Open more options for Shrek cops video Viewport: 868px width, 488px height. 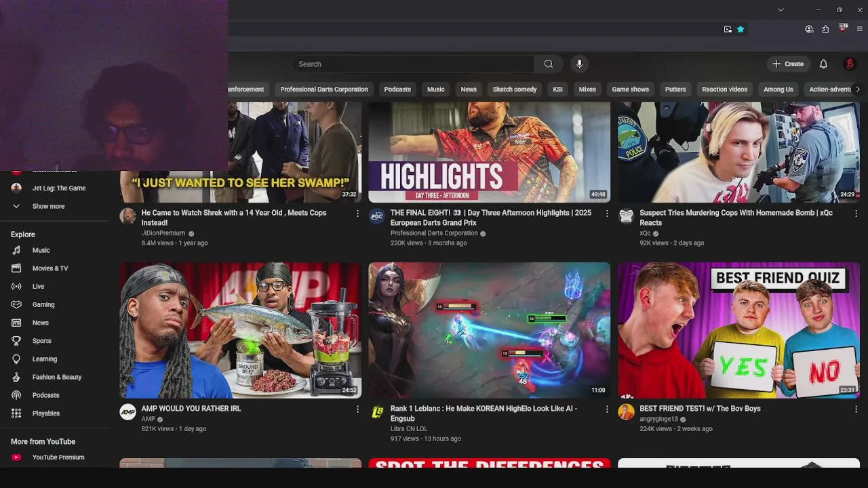point(357,213)
